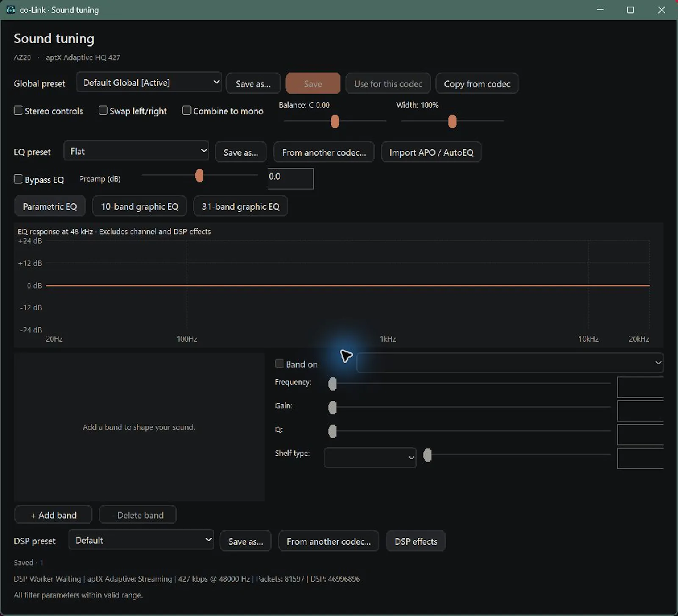Click the Q slider handle

[333, 431]
